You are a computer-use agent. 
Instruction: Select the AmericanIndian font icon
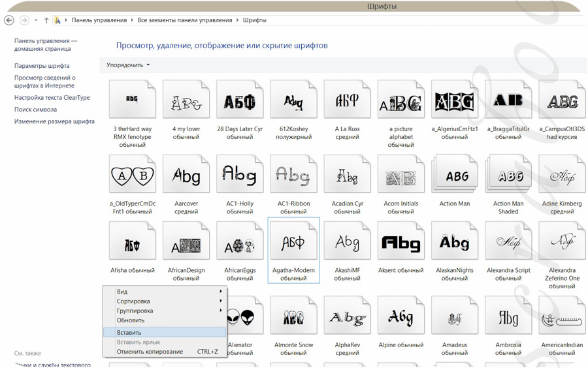562,315
